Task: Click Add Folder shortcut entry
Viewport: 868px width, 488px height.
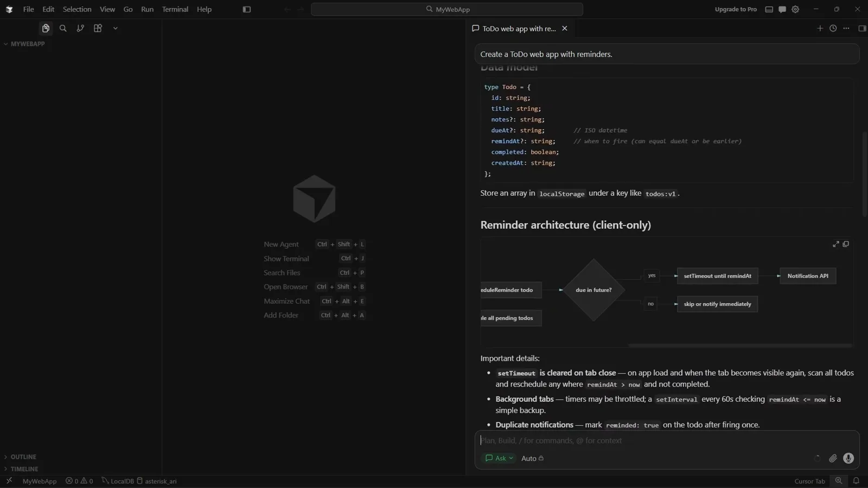Action: pos(314,315)
